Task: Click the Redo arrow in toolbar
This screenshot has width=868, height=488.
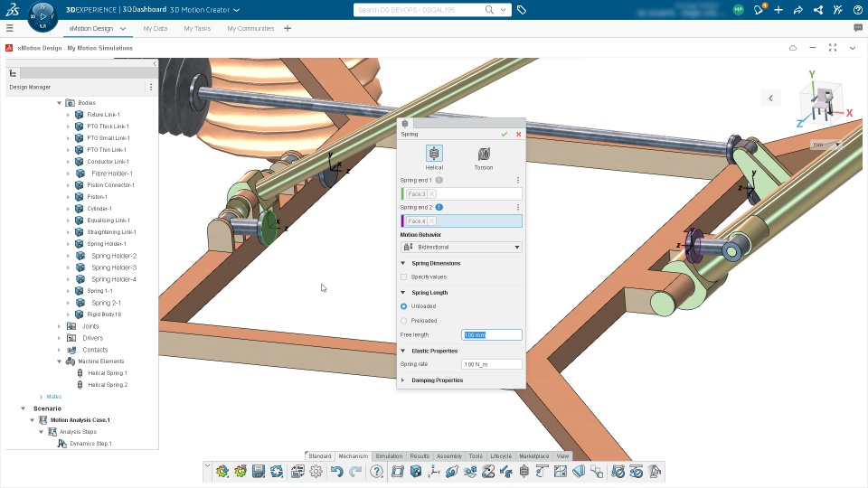Action: coord(355,472)
